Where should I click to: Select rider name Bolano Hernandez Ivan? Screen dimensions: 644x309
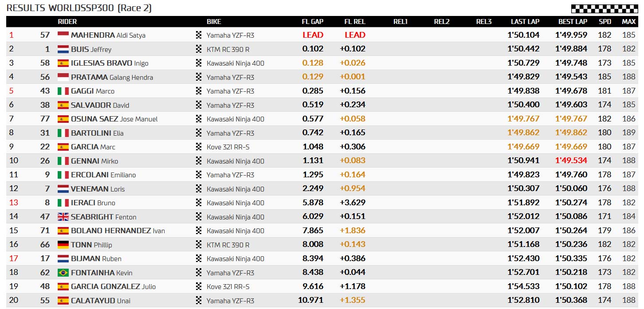tap(118, 231)
